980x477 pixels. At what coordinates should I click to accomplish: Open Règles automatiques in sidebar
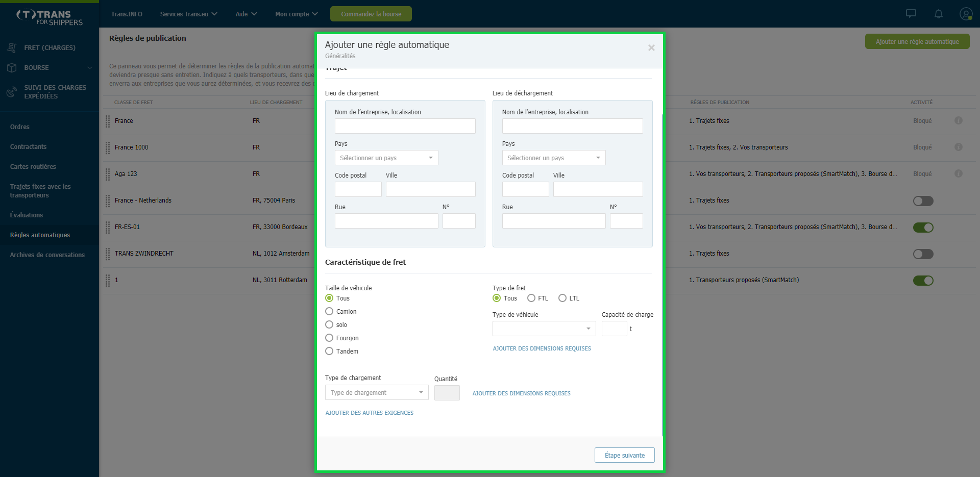tap(40, 235)
